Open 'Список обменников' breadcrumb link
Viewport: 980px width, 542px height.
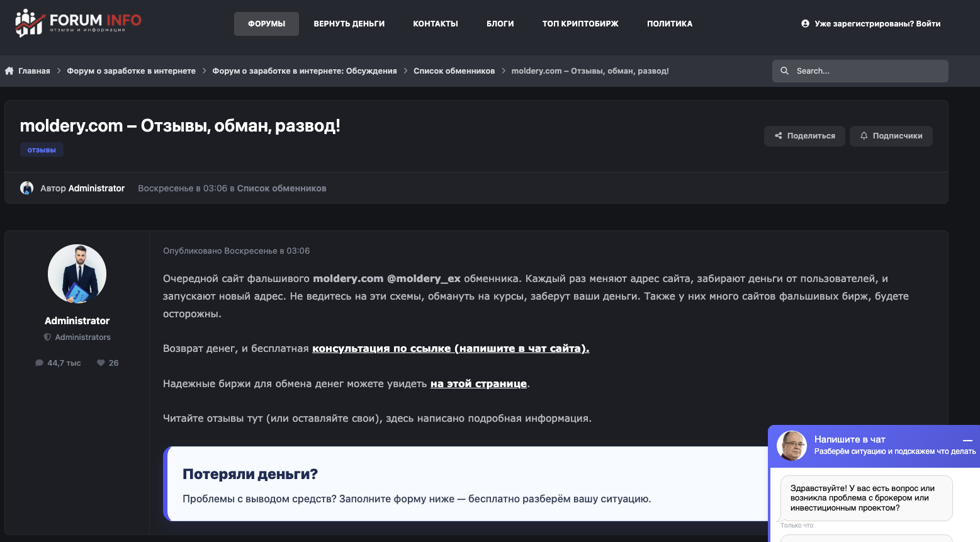click(x=454, y=71)
